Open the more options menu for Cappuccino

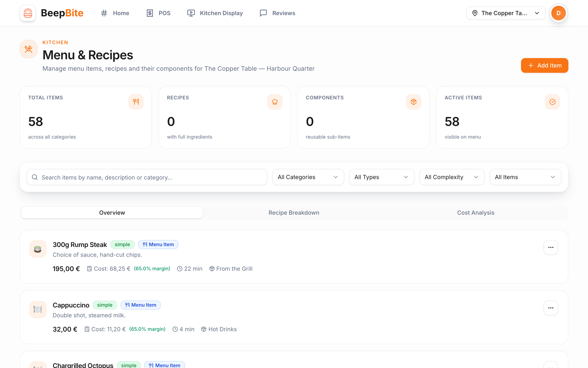click(551, 308)
